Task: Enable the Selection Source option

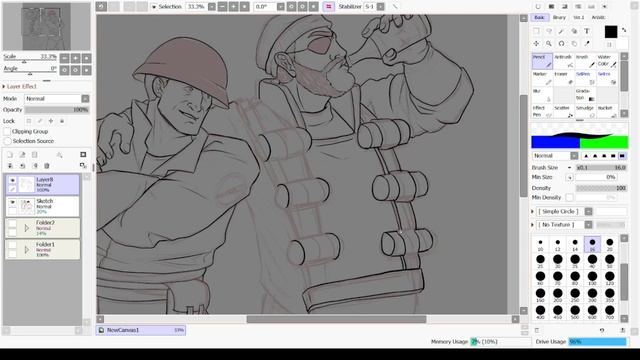Action: [7, 141]
